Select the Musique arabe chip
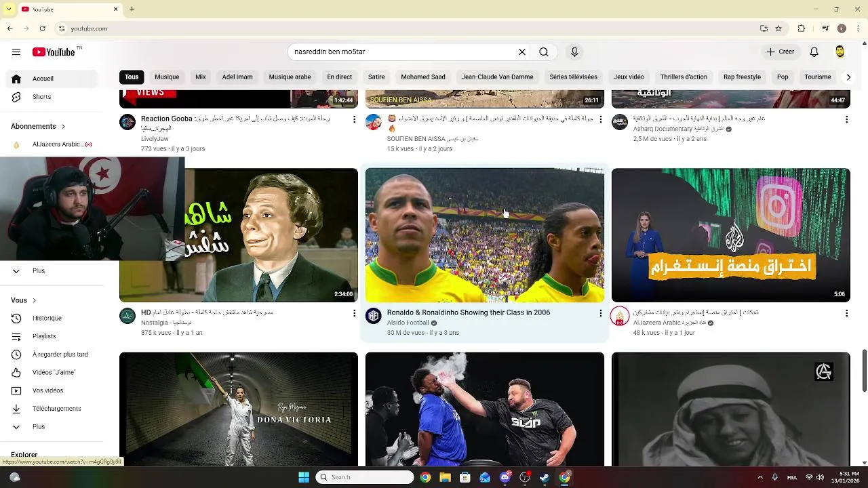The image size is (868, 488). click(x=290, y=77)
